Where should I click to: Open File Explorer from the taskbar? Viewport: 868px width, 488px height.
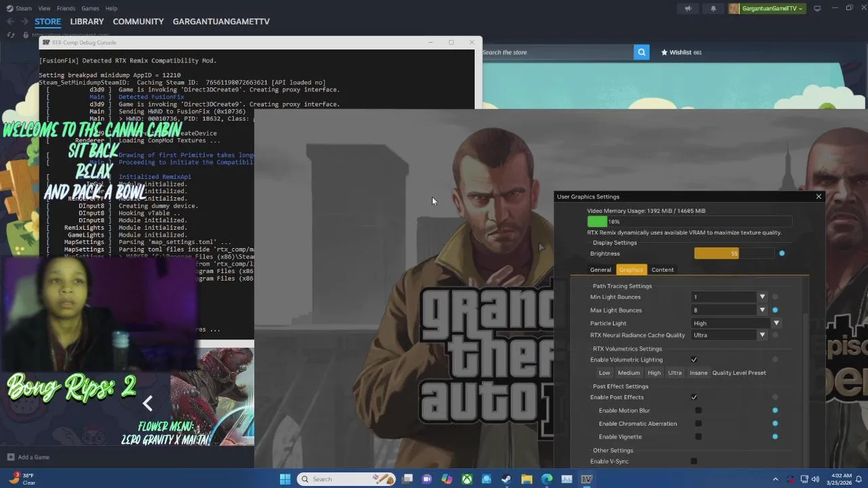pos(526,479)
